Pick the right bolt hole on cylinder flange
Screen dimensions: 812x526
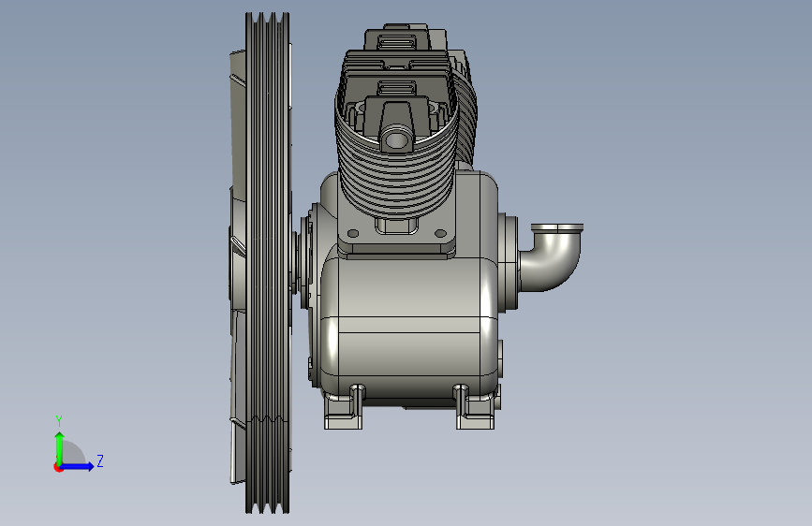point(441,233)
